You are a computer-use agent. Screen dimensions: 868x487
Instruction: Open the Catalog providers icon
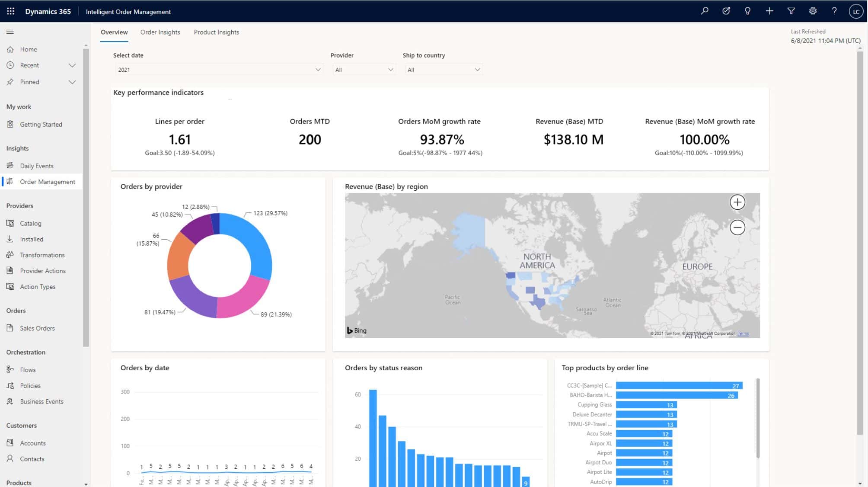coord(10,223)
